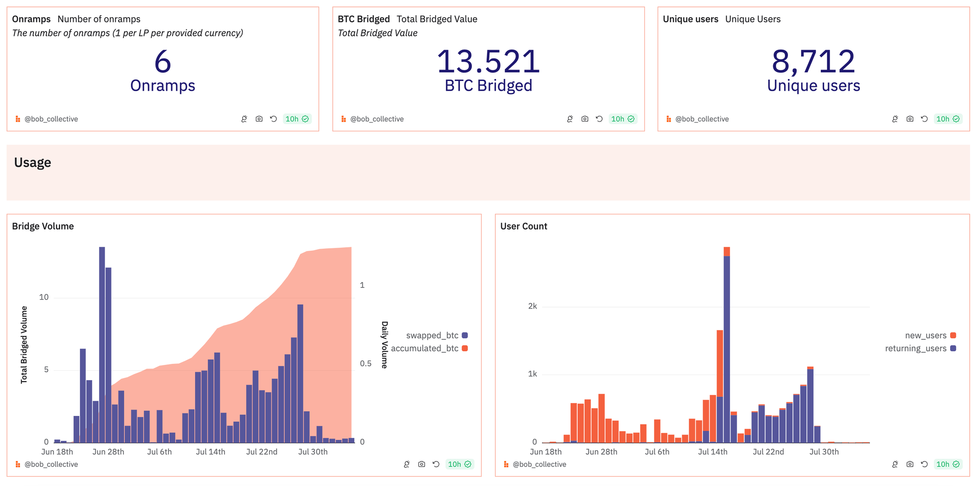Click the camera icon in Onramps panel
The image size is (980, 486).
259,119
